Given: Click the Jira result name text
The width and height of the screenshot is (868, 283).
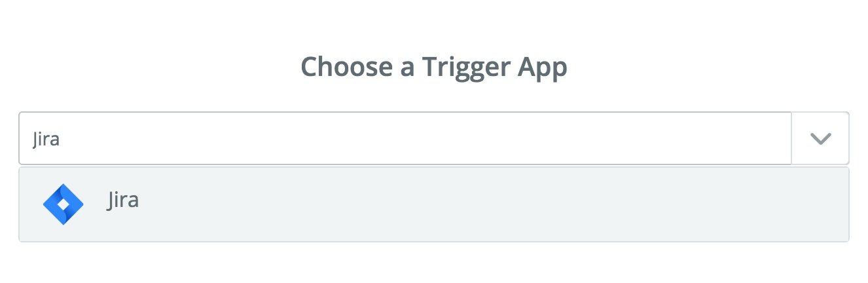Looking at the screenshot, I should 123,200.
